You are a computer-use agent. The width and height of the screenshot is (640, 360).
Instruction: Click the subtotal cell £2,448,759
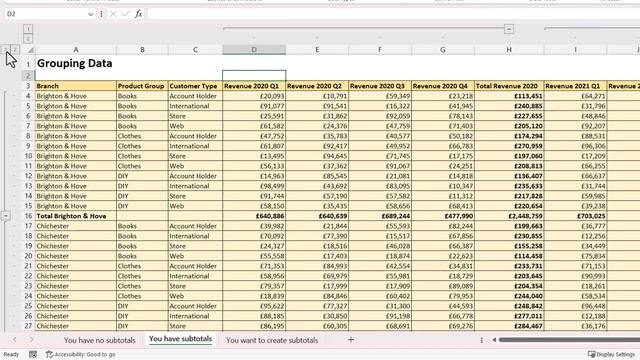509,216
